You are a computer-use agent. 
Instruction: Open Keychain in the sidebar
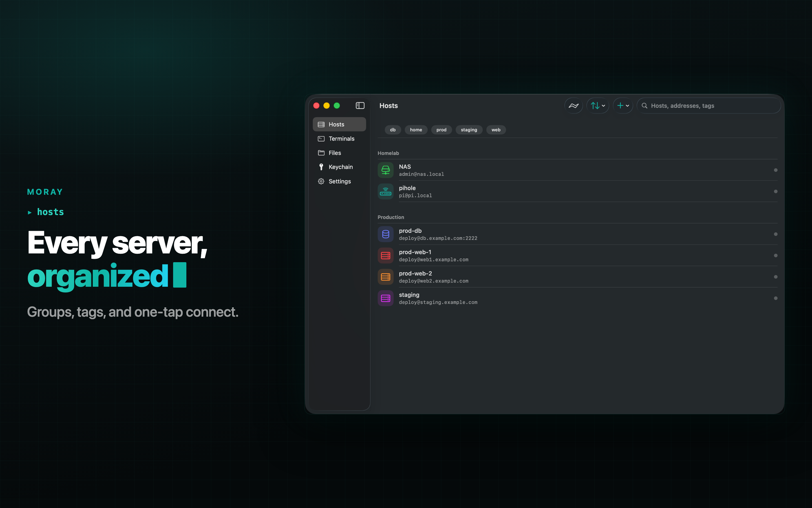point(339,167)
